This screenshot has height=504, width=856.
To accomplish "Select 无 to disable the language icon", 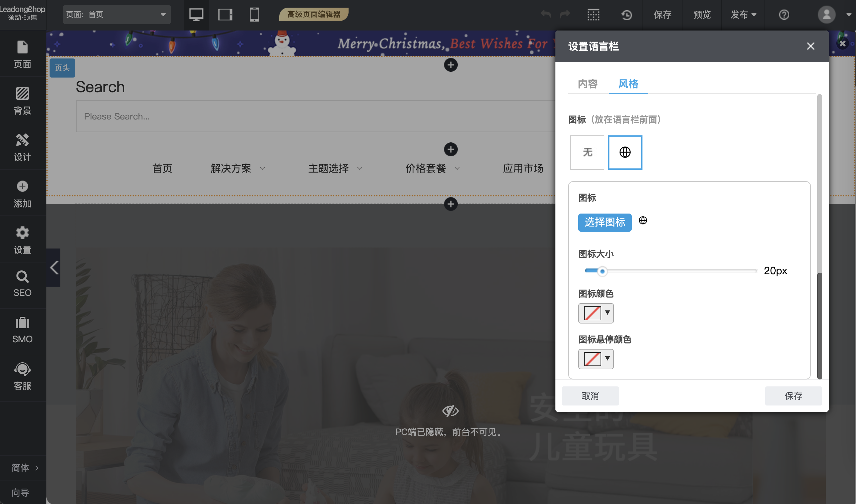I will (587, 153).
